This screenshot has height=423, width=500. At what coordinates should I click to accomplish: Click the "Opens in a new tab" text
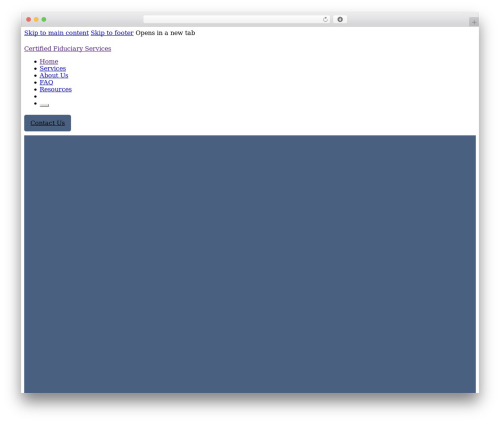(x=165, y=33)
